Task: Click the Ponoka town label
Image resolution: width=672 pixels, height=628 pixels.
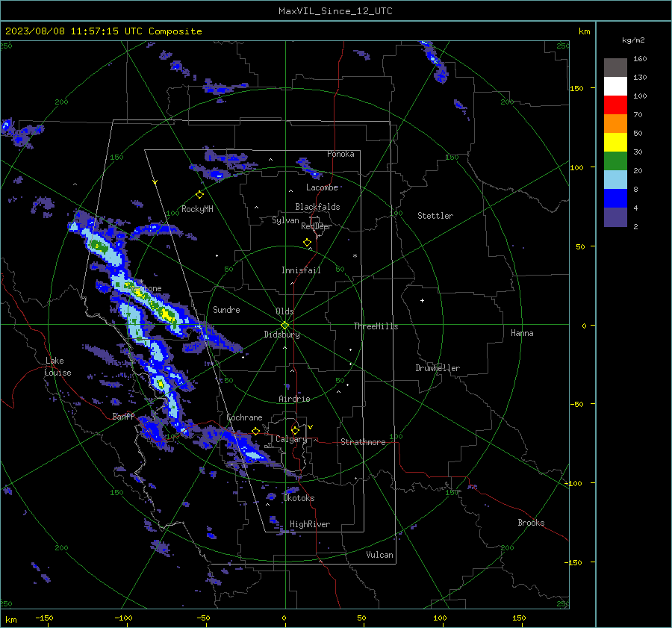Action: [x=340, y=154]
